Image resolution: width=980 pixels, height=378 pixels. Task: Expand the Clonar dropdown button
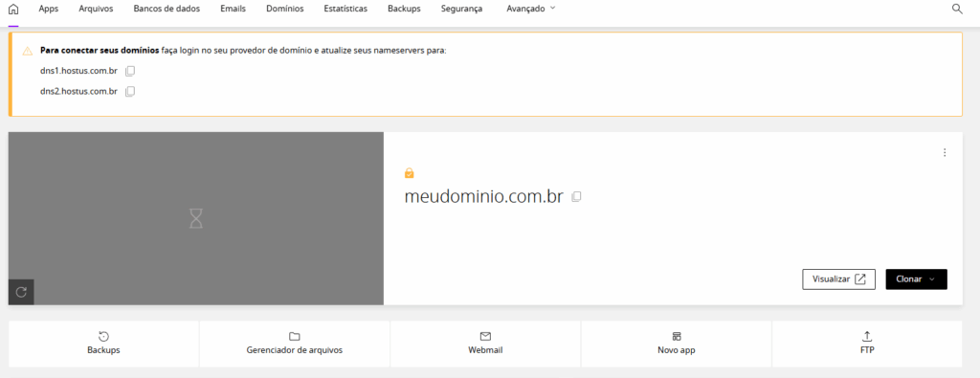[x=916, y=279]
